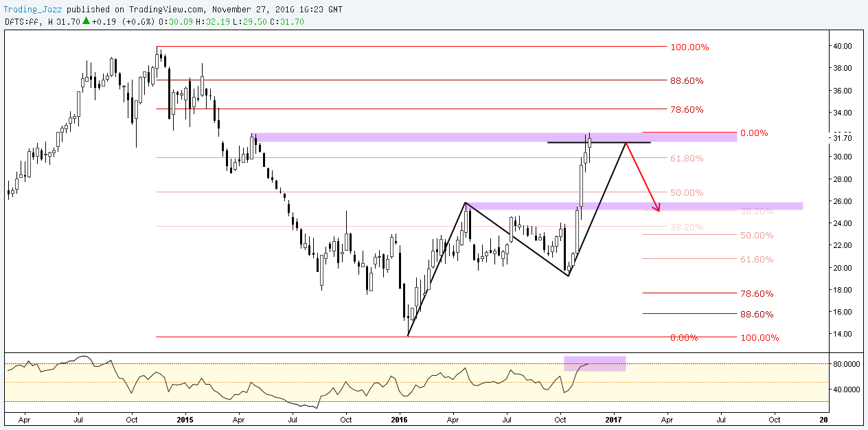Screen dimensions: 868x430
Task: Click the 38.00 price axis value
Action: (x=843, y=68)
